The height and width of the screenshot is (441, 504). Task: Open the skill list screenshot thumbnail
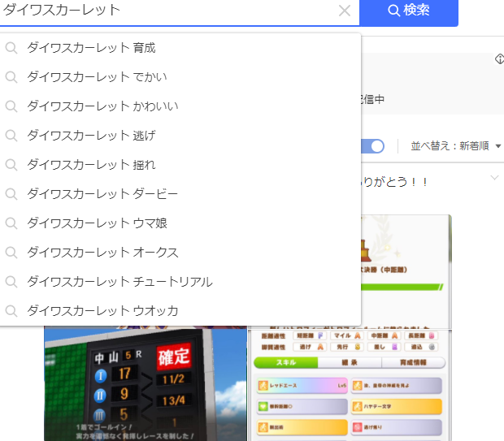coord(350,386)
